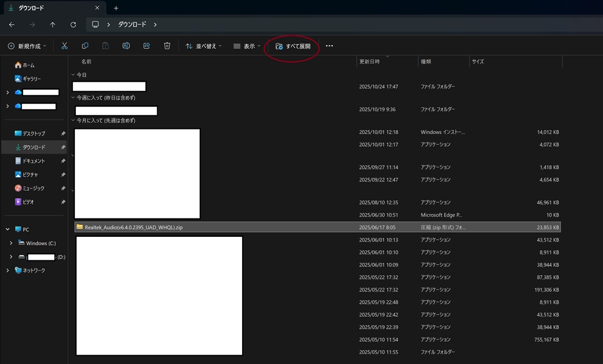This screenshot has height=364, width=603.
Task: Open デスクトップ quick access folder
Action: click(x=30, y=134)
